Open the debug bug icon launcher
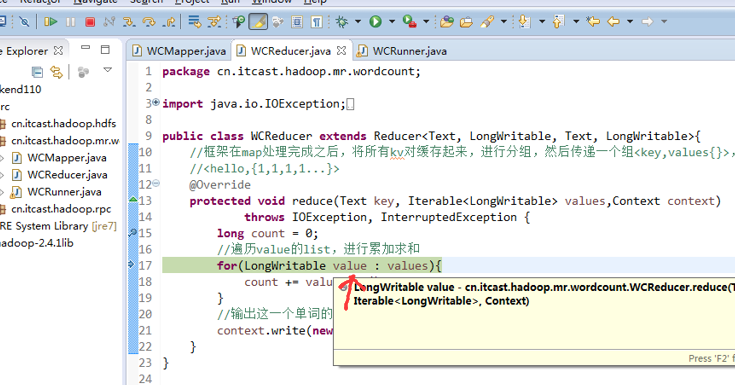 coord(342,22)
